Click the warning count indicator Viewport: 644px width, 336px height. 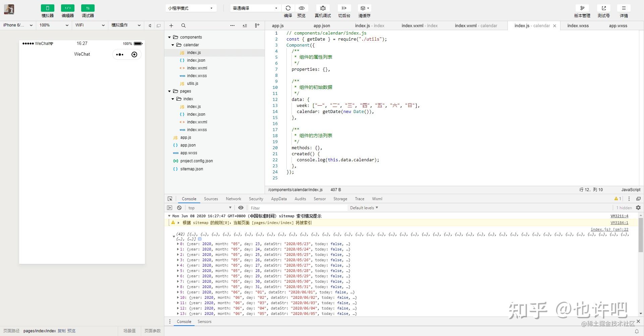tap(618, 199)
